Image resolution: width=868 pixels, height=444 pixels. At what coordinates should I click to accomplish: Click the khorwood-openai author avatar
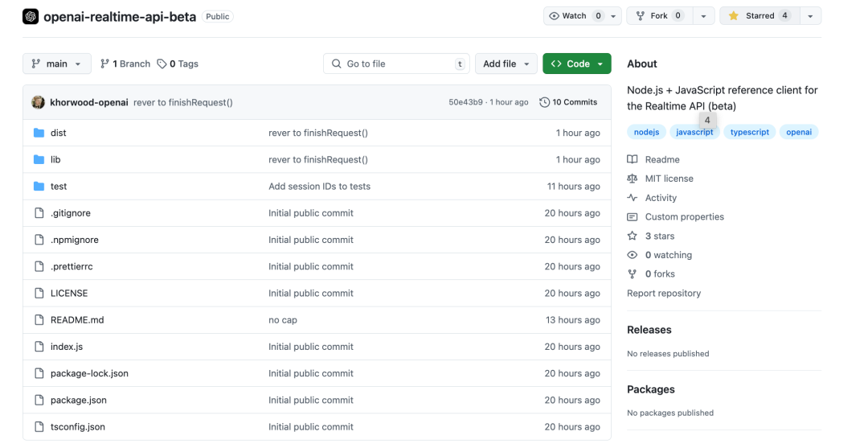click(39, 102)
